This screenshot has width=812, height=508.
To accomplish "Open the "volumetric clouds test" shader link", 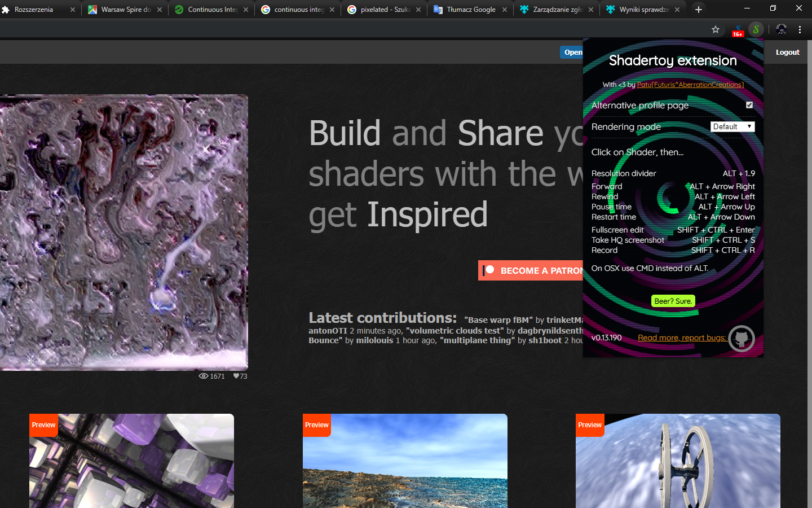I will [x=454, y=331].
